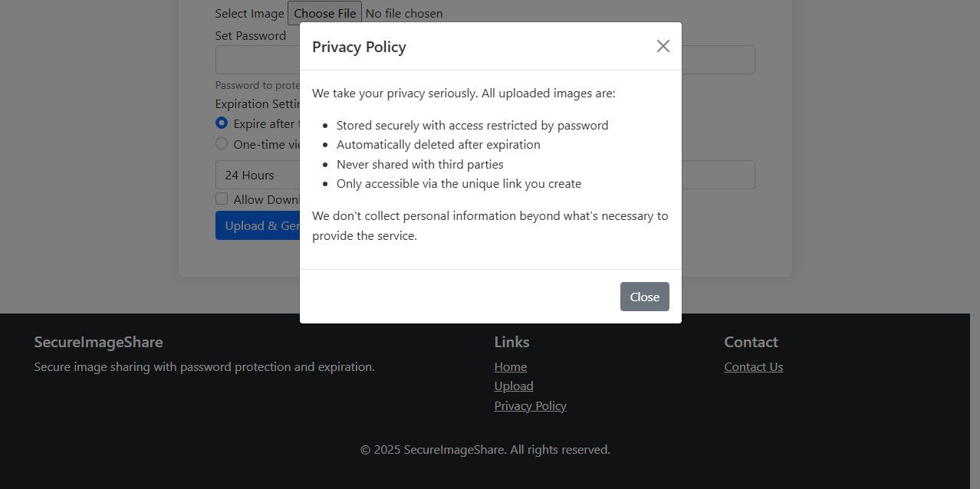Open the Privacy Policy footer link
The width and height of the screenshot is (980, 489).
tap(531, 405)
